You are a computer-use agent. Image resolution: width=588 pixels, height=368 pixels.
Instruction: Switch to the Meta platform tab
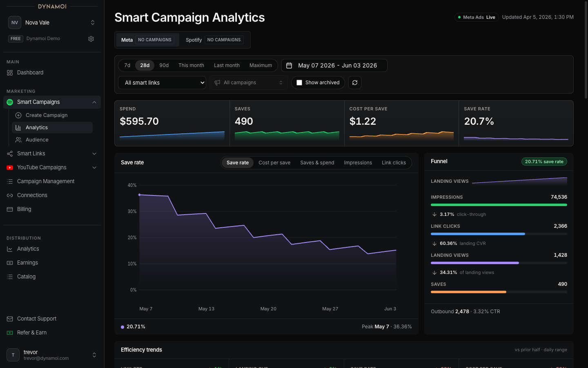pyautogui.click(x=147, y=40)
